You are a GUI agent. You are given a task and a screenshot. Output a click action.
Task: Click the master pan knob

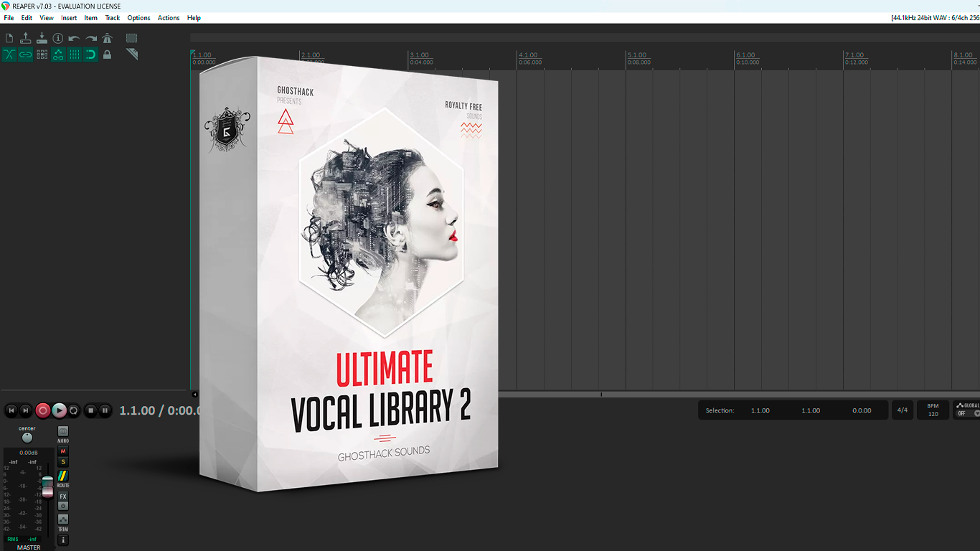coord(27,438)
